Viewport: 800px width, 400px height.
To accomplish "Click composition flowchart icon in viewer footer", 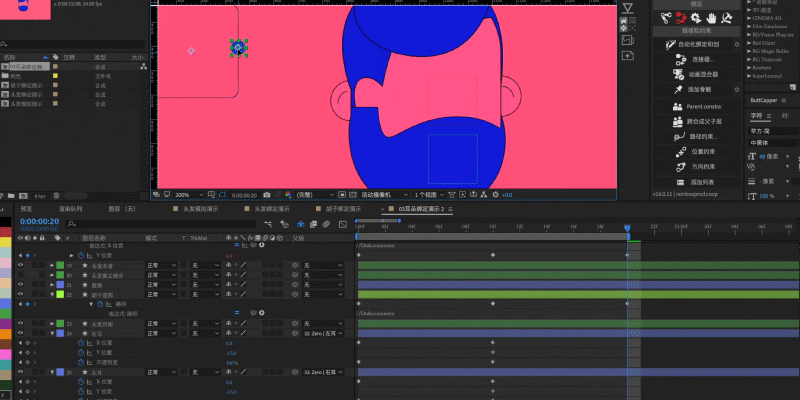I will [484, 195].
